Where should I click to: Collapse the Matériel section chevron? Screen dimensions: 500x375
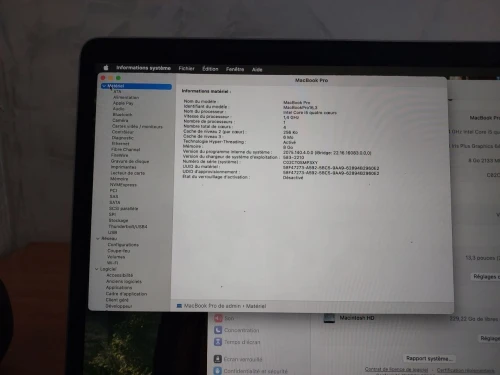(104, 86)
